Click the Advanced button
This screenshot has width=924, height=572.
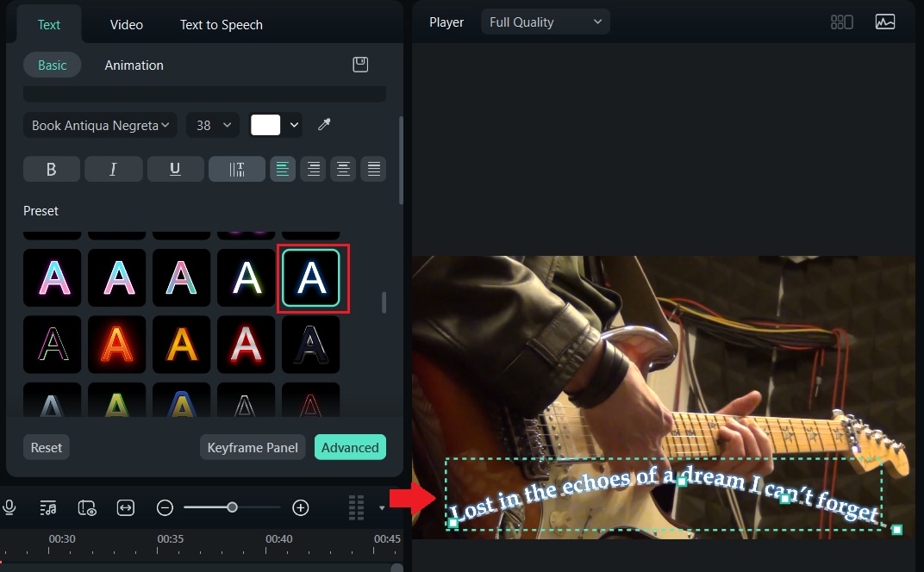click(350, 448)
